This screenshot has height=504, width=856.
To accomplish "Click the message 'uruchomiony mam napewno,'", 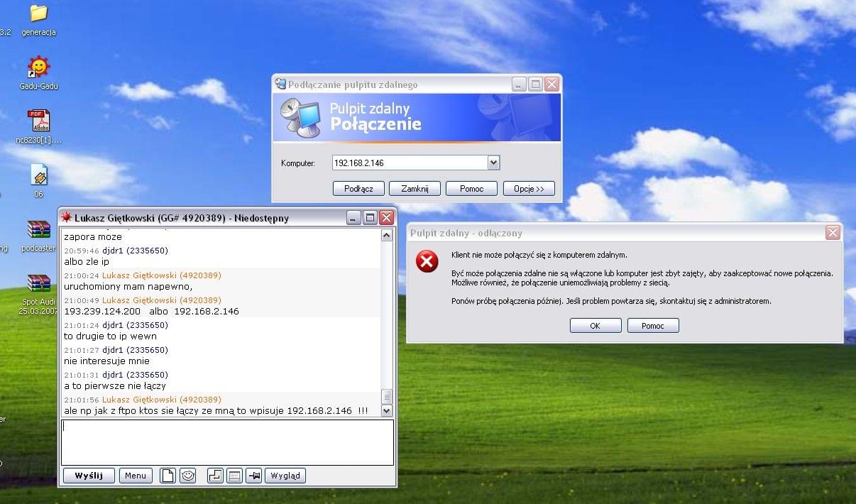I will (x=128, y=287).
